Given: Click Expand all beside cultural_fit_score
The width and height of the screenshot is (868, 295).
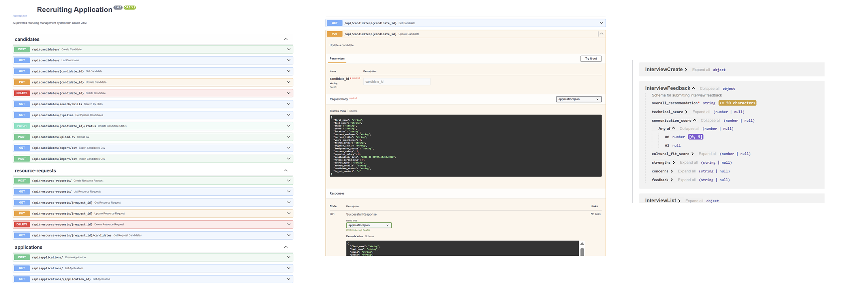Looking at the screenshot, I should click(x=707, y=154).
